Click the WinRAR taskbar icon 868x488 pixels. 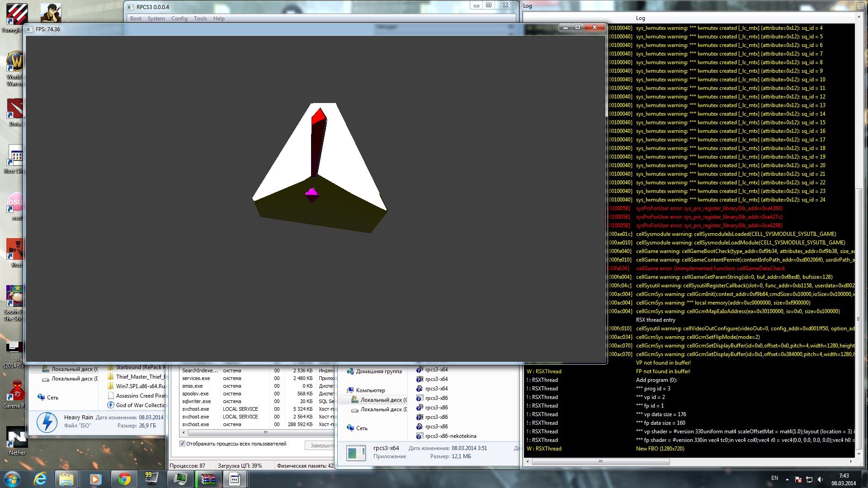208,479
